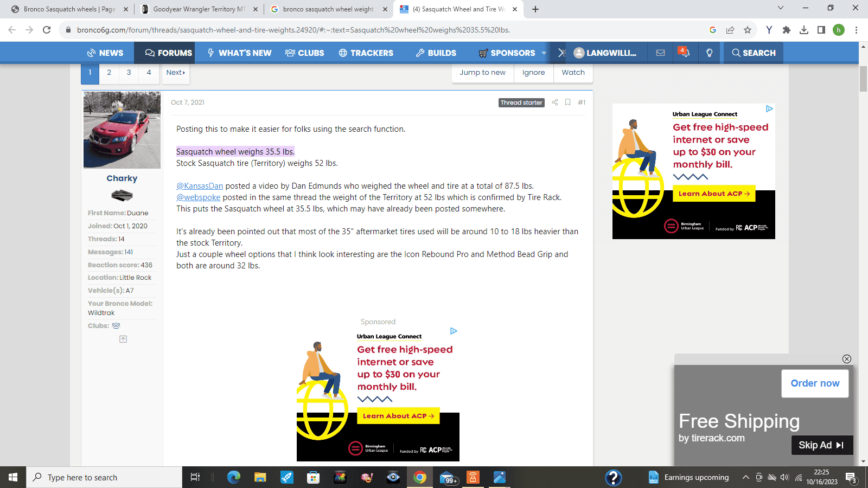Click Watch thread button
This screenshot has height=488, width=868.
click(x=573, y=73)
